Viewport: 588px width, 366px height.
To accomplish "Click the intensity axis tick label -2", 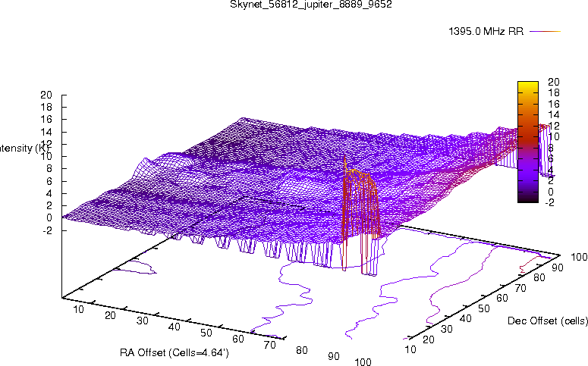I will (47, 230).
